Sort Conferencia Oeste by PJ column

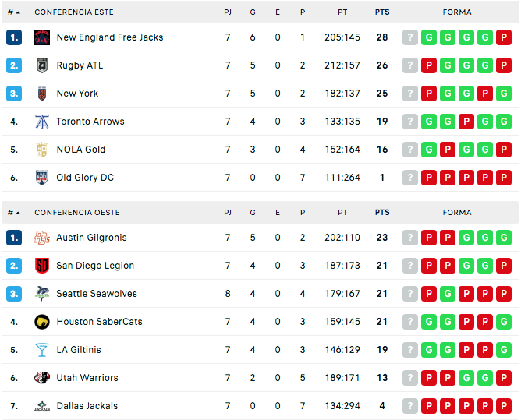point(228,213)
